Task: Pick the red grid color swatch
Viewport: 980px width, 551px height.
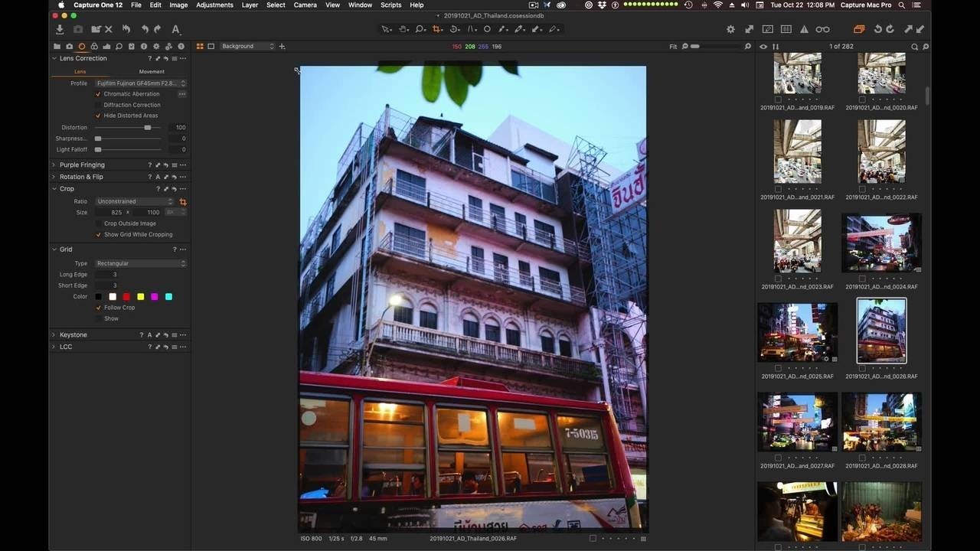Action: pos(126,297)
